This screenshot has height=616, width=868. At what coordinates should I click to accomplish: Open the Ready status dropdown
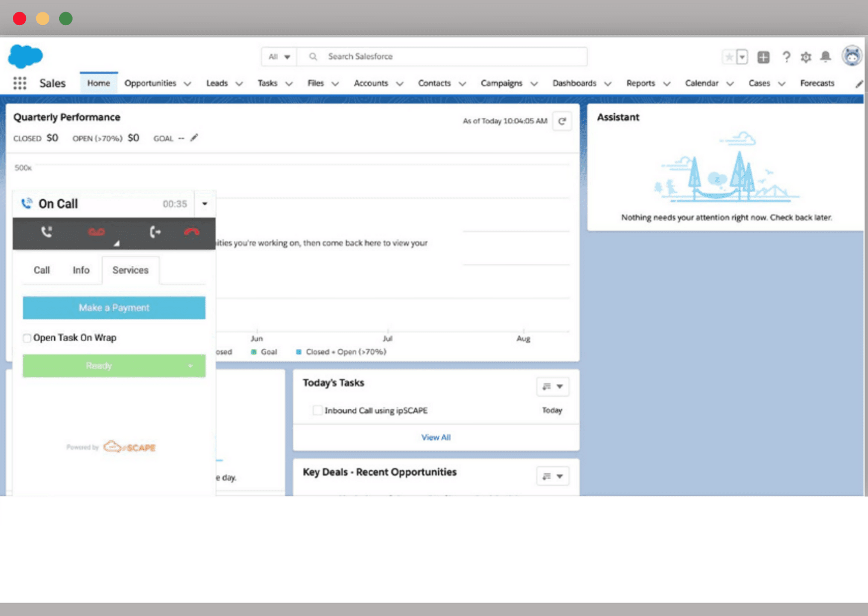click(190, 366)
